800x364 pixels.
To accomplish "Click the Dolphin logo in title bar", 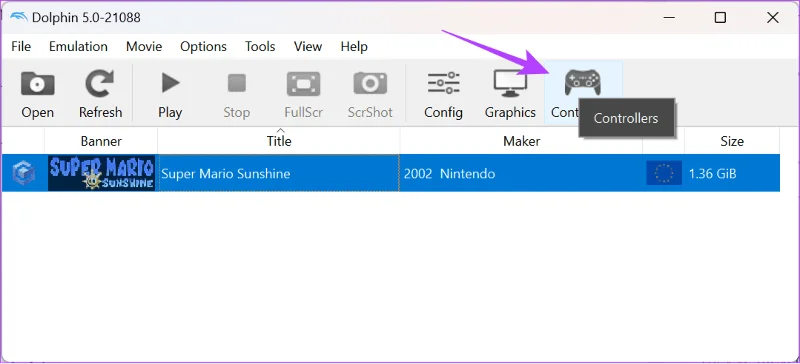I will click(x=19, y=17).
